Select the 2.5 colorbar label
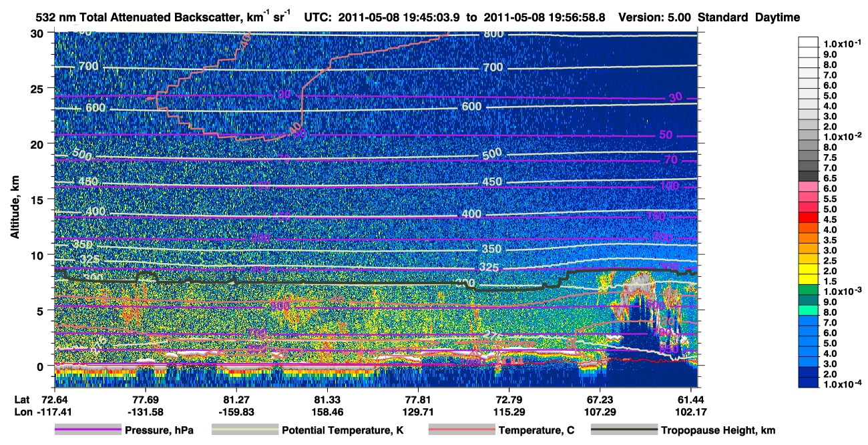This screenshot has height=445, width=868. coord(830,261)
